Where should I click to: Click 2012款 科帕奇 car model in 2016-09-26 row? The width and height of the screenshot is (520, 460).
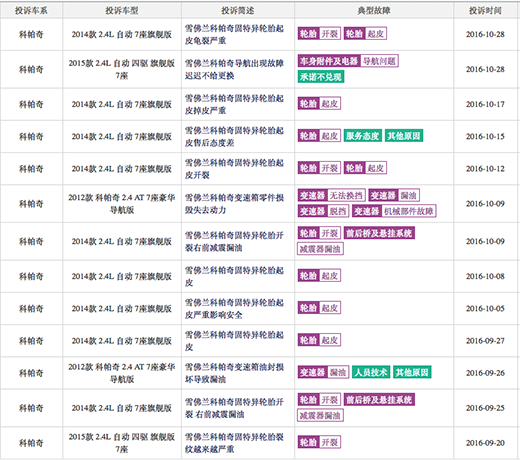(122, 373)
